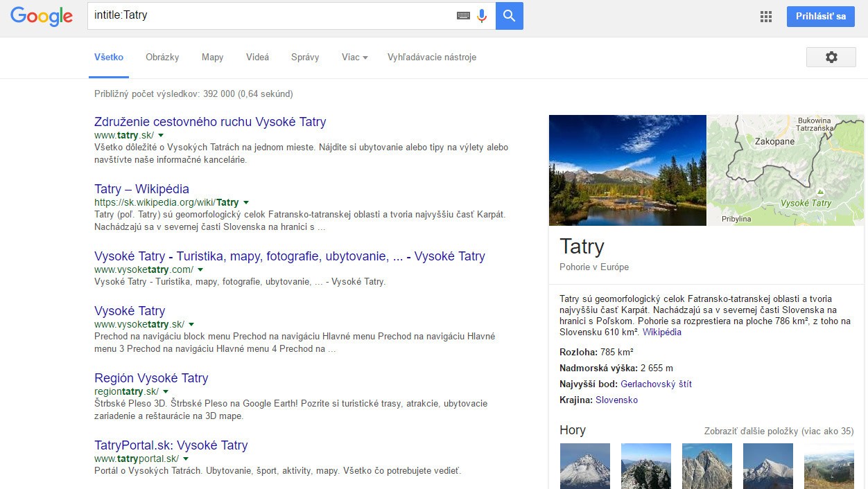Open the on-screen keyboard input tool
This screenshot has height=489, width=868.
pyautogui.click(x=463, y=15)
